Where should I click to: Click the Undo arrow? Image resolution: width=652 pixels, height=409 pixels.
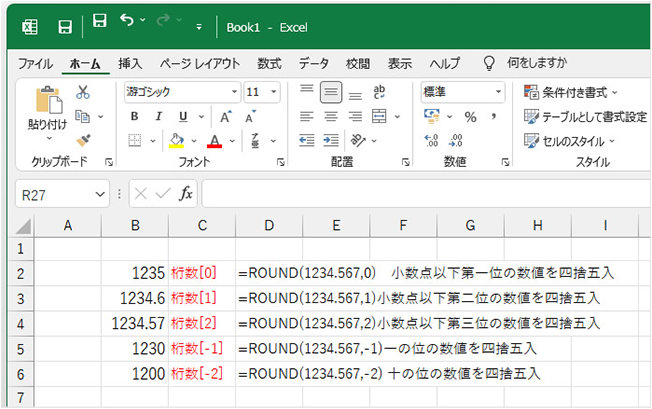coord(127,20)
